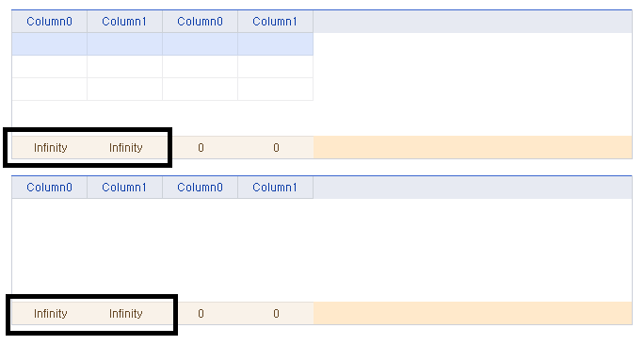This screenshot has height=345, width=644.
Task: Click the last Column1 header in upper grid
Action: (x=275, y=22)
